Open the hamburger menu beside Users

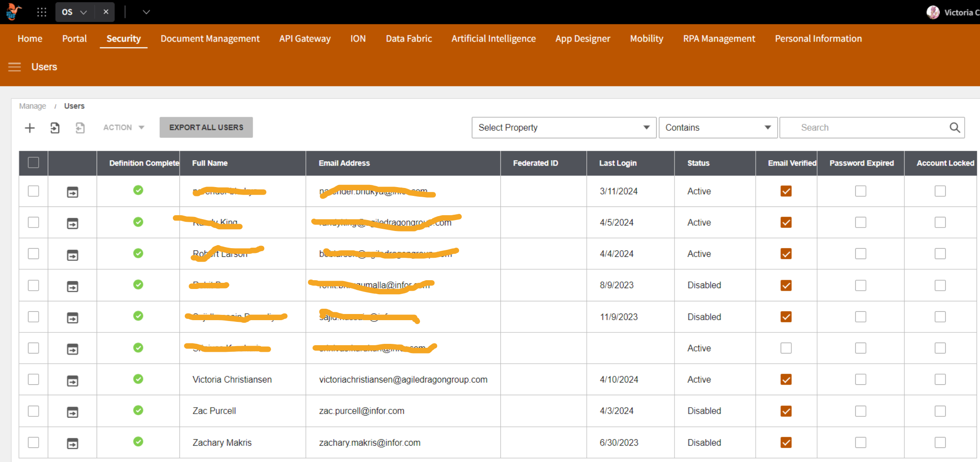(14, 67)
